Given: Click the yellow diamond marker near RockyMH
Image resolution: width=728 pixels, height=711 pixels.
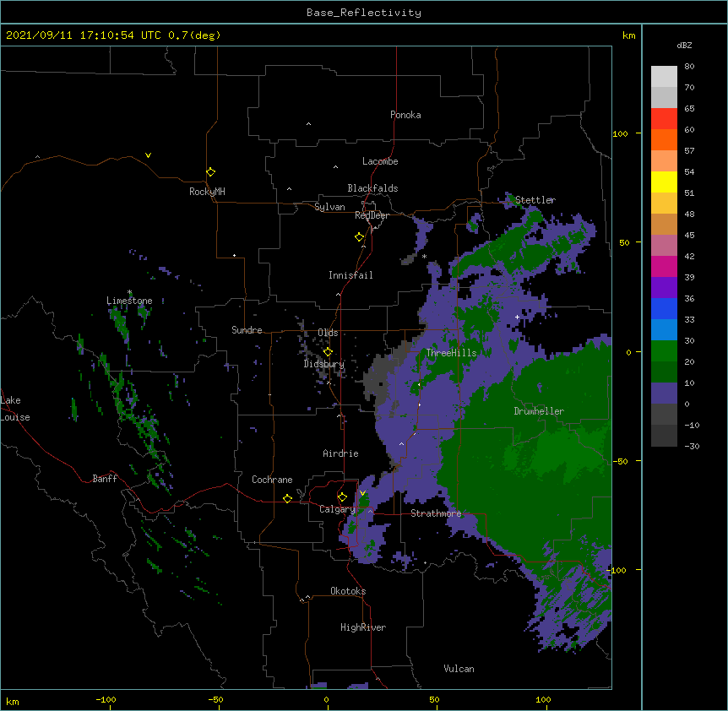Looking at the screenshot, I should [x=210, y=171].
